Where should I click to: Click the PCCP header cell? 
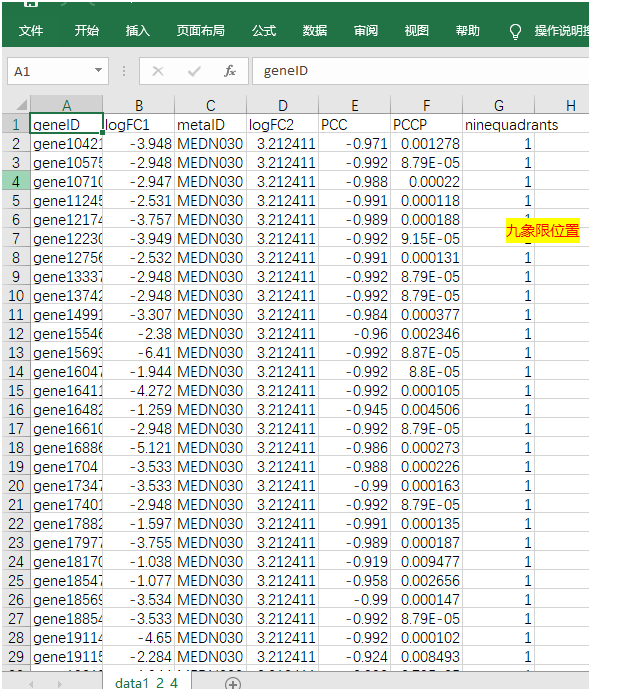(426, 124)
